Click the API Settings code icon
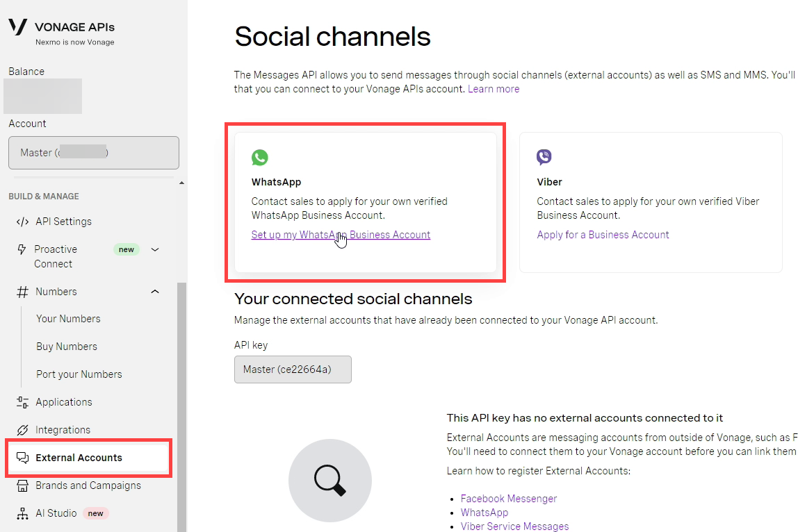The height and width of the screenshot is (532, 798). tap(22, 222)
